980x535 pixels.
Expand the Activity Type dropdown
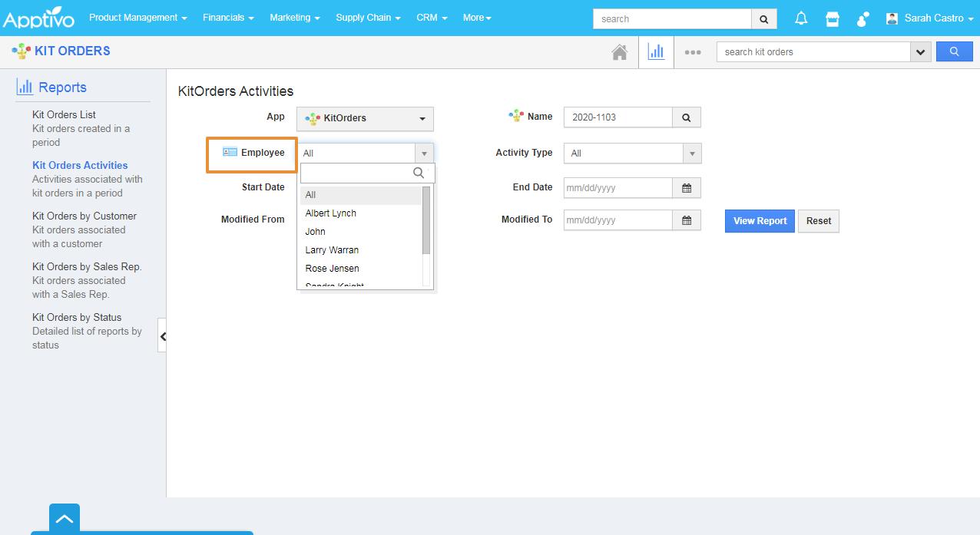coord(692,154)
